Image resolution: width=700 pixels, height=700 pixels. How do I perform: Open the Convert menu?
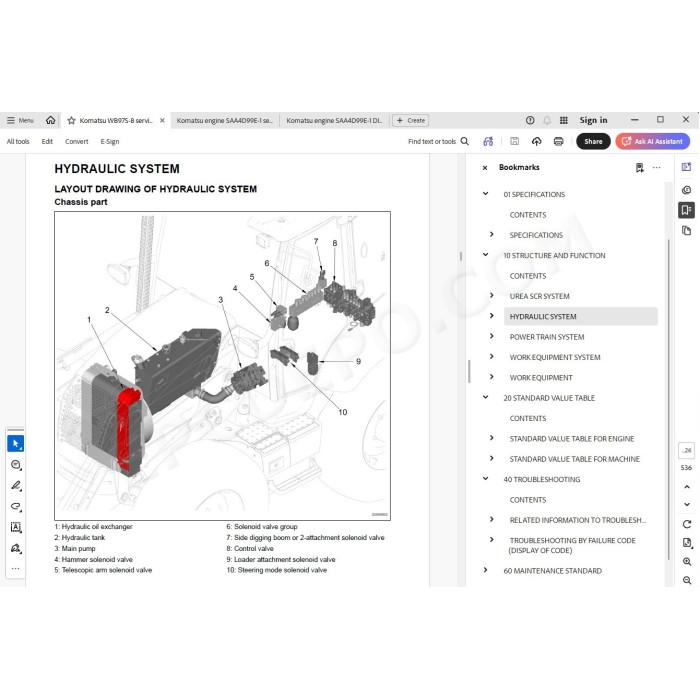pyautogui.click(x=77, y=142)
